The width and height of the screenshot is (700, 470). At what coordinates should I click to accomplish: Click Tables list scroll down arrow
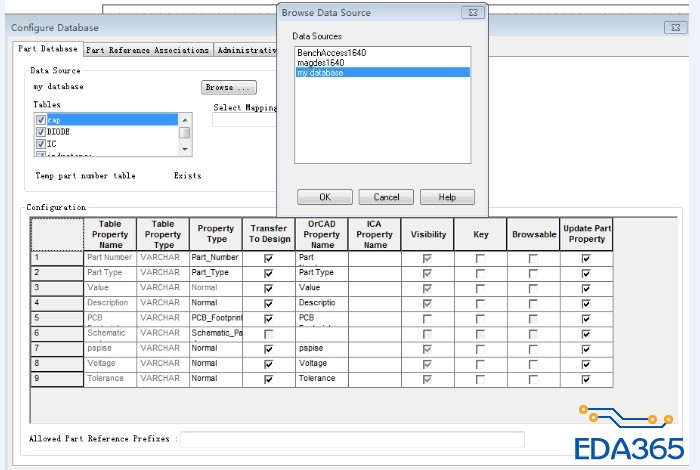185,149
